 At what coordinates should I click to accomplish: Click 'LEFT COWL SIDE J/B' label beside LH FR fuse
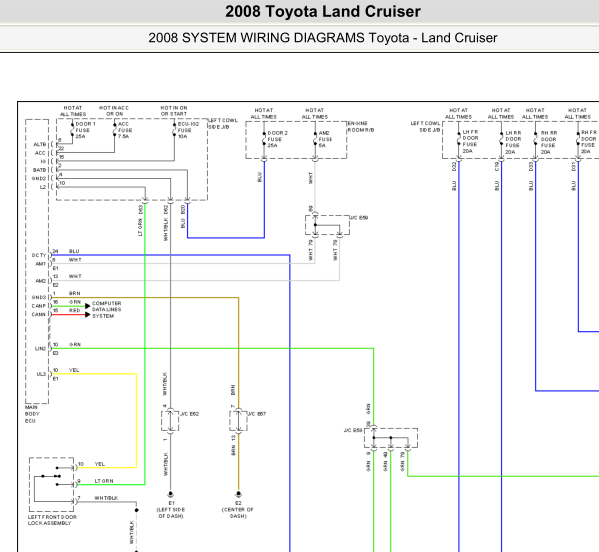click(x=426, y=127)
